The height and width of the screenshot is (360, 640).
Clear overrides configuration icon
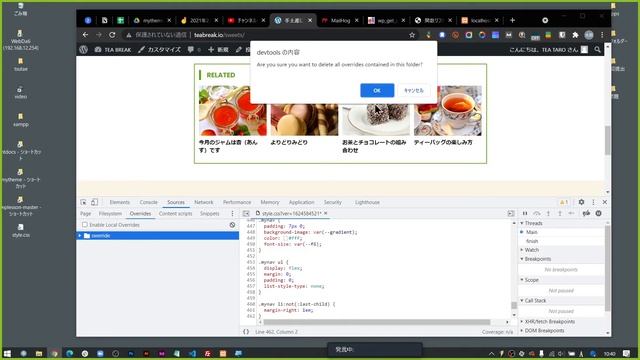(232, 225)
